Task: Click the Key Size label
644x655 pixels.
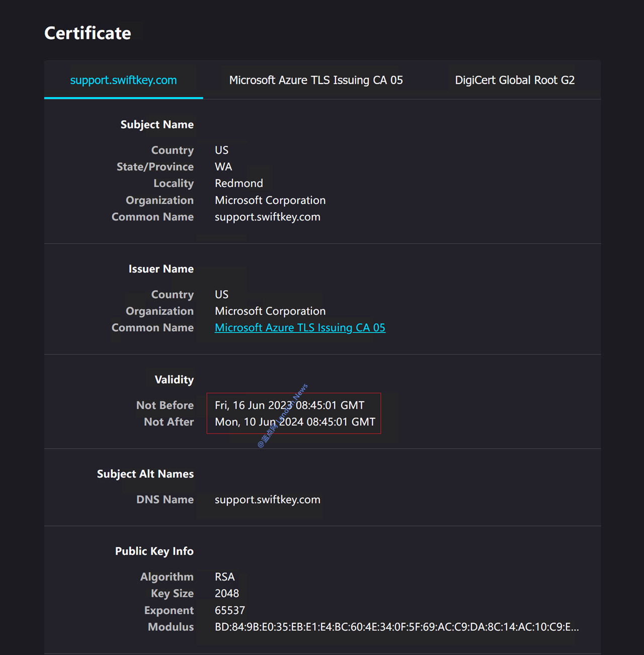Action: click(173, 594)
